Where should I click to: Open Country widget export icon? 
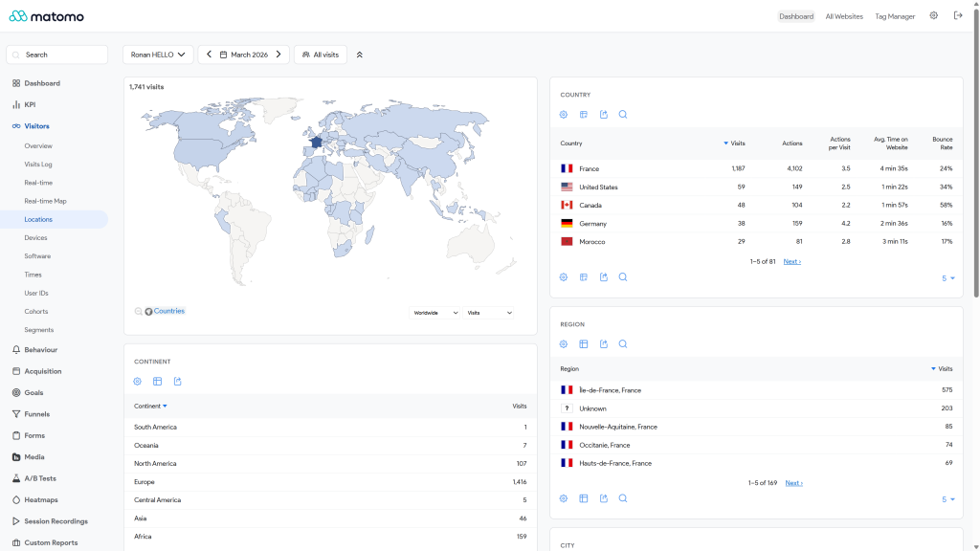(x=604, y=115)
